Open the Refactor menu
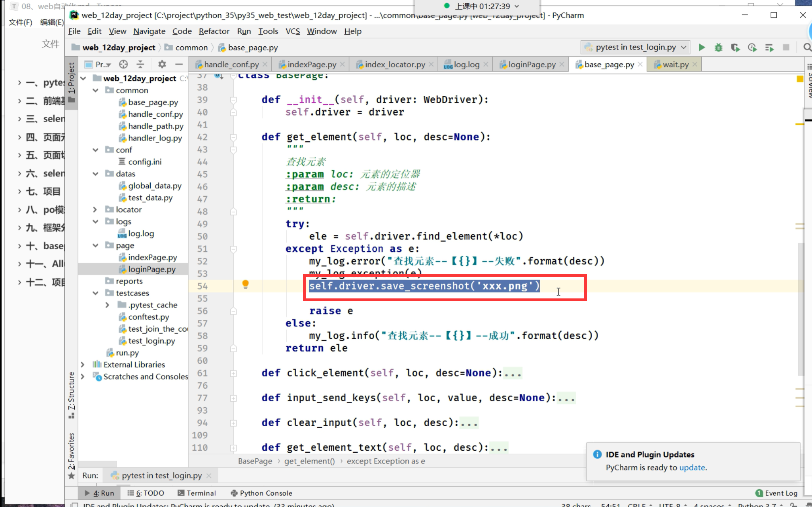 coord(214,31)
